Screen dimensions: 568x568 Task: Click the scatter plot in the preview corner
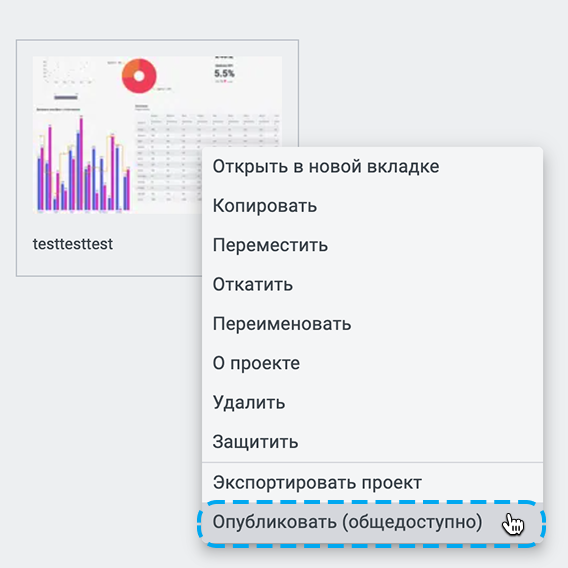pyautogui.click(x=67, y=72)
